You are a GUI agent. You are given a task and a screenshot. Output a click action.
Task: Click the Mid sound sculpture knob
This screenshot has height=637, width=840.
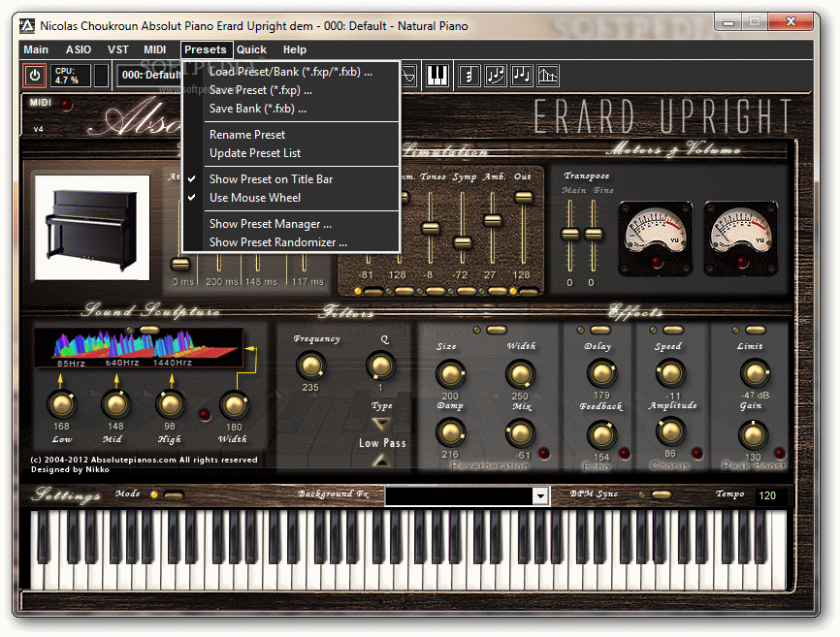point(115,404)
